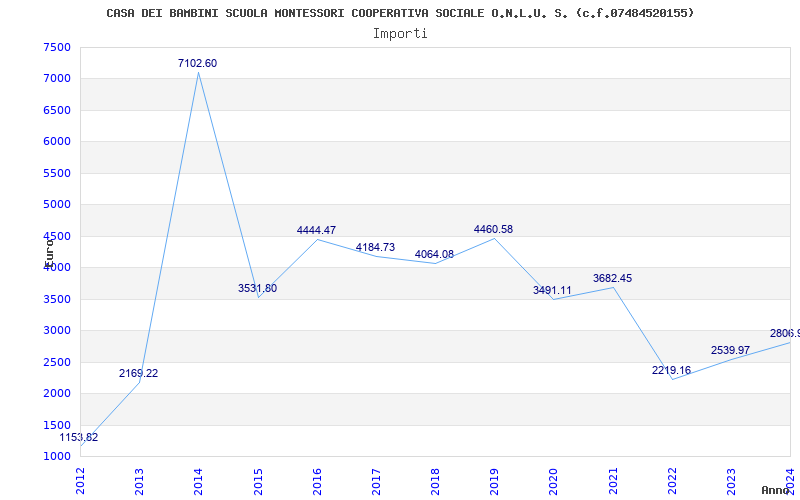Click x-axis year 2019
Screen dimensions: 800x500
tap(494, 481)
